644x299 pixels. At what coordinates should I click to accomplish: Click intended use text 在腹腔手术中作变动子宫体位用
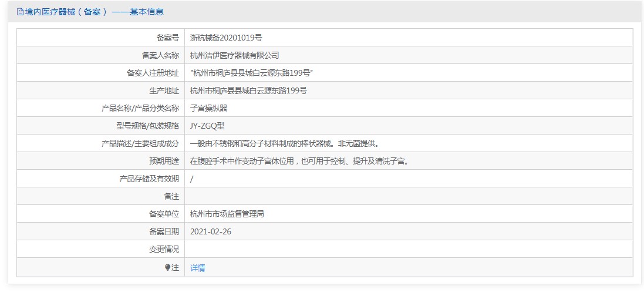pos(242,162)
